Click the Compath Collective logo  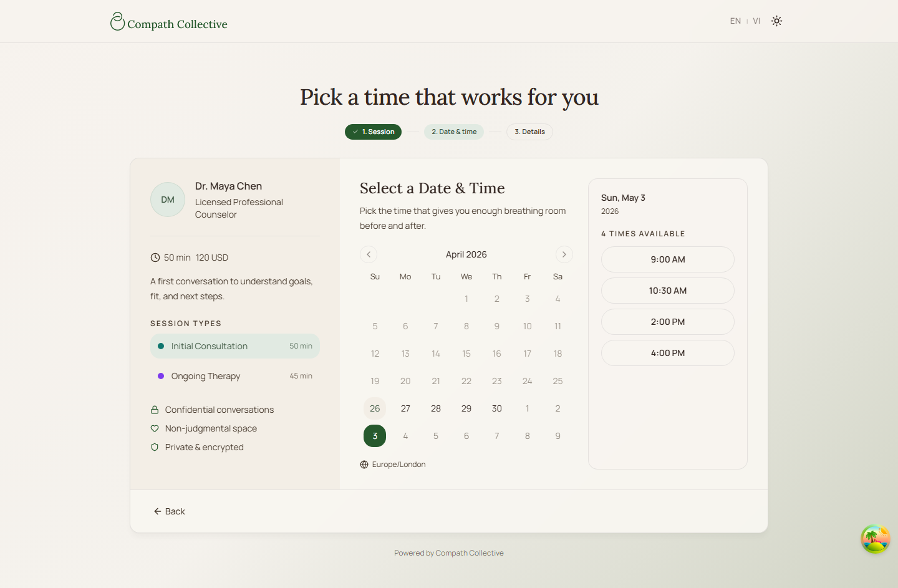click(x=168, y=22)
